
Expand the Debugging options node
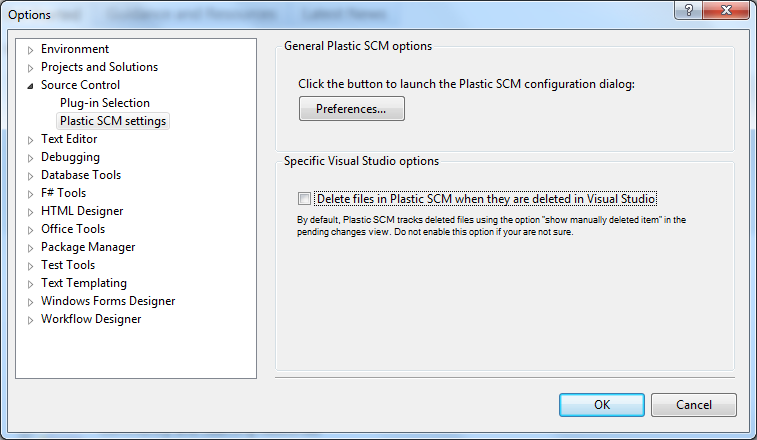click(x=31, y=158)
